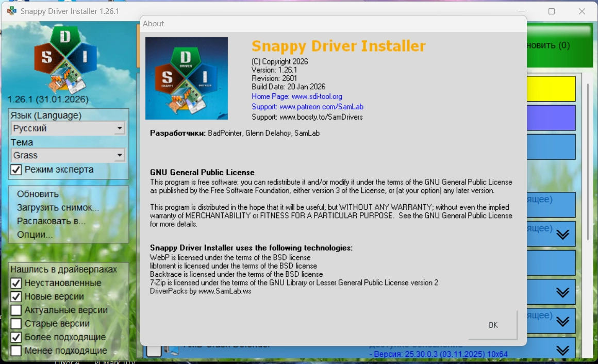The height and width of the screenshot is (364, 598).
Task: Open Загрузить снимок... menu item
Action: pyautogui.click(x=58, y=208)
